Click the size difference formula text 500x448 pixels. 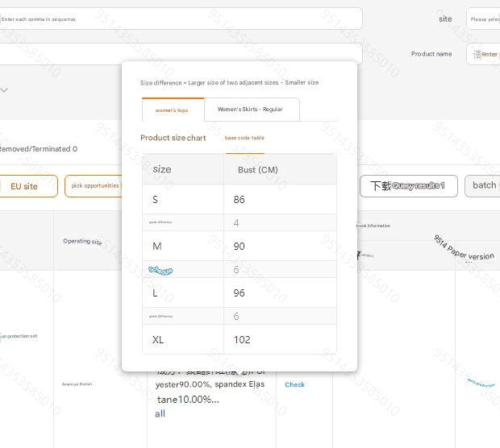point(229,82)
